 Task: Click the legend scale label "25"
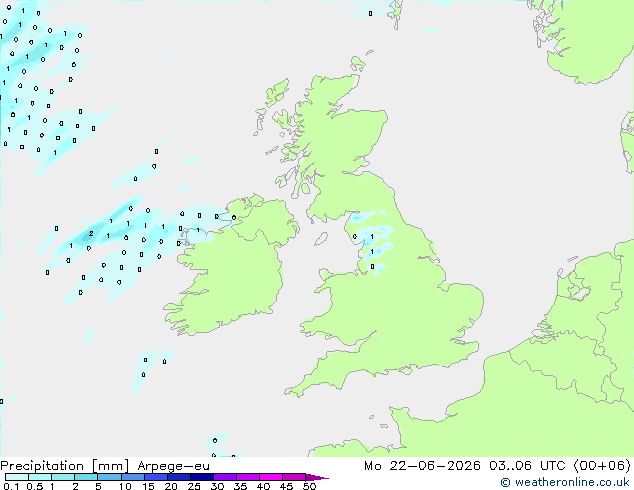tap(194, 486)
